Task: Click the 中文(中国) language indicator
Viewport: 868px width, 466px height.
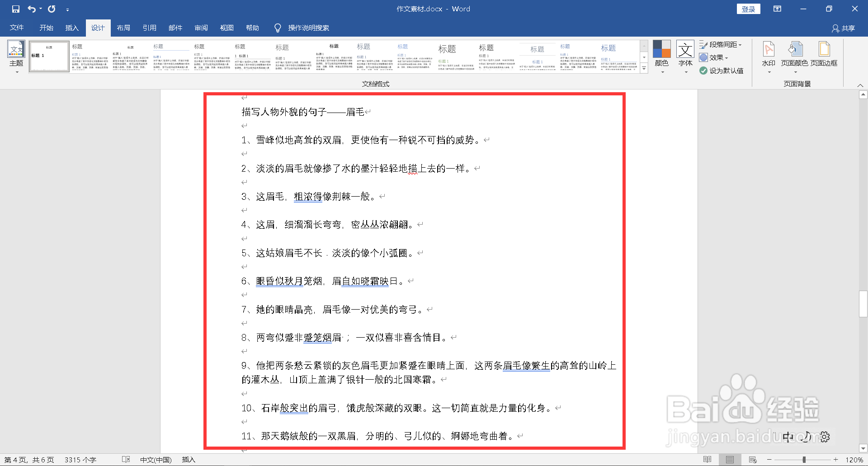Action: pos(156,460)
